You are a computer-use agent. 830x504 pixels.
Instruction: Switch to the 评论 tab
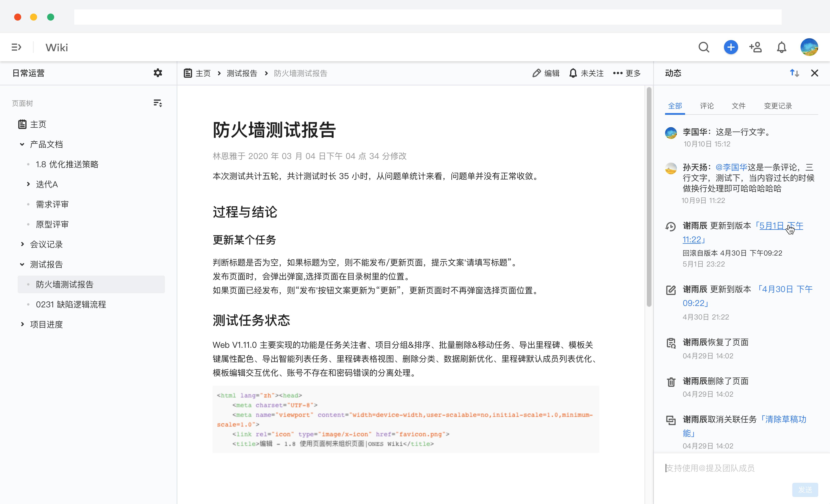point(707,106)
